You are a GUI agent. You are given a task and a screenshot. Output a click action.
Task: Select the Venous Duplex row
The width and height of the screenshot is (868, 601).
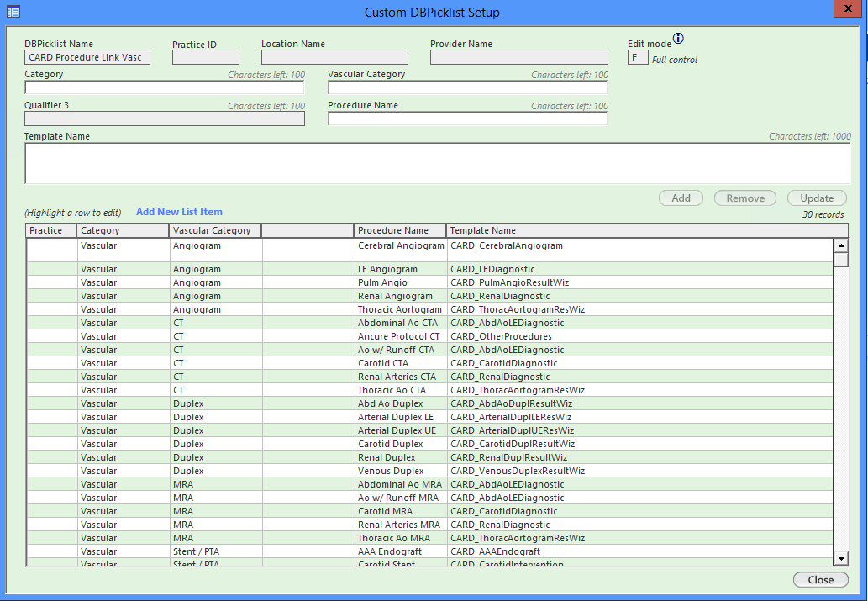(x=429, y=471)
